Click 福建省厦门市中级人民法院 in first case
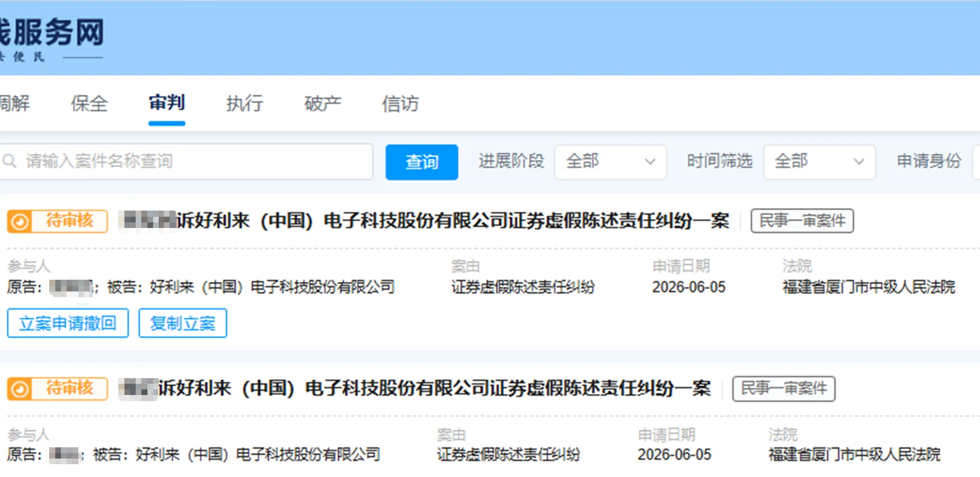This screenshot has height=477, width=980. pos(869,287)
